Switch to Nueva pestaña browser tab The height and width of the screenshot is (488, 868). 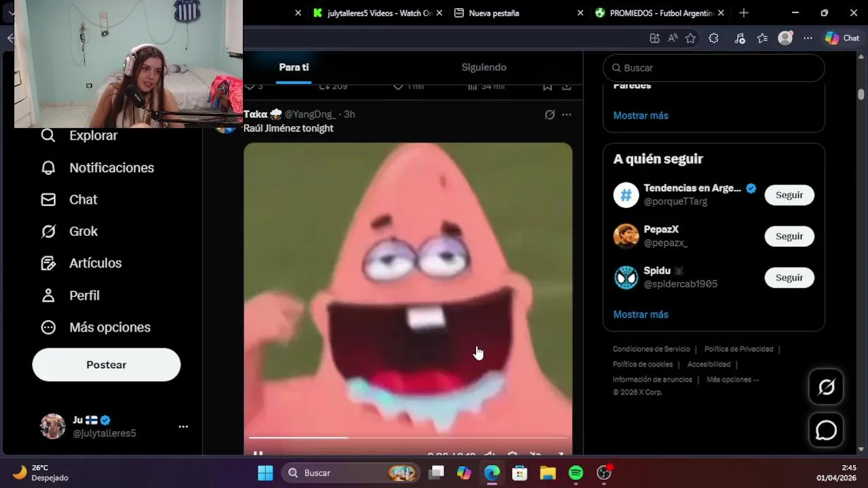point(519,13)
